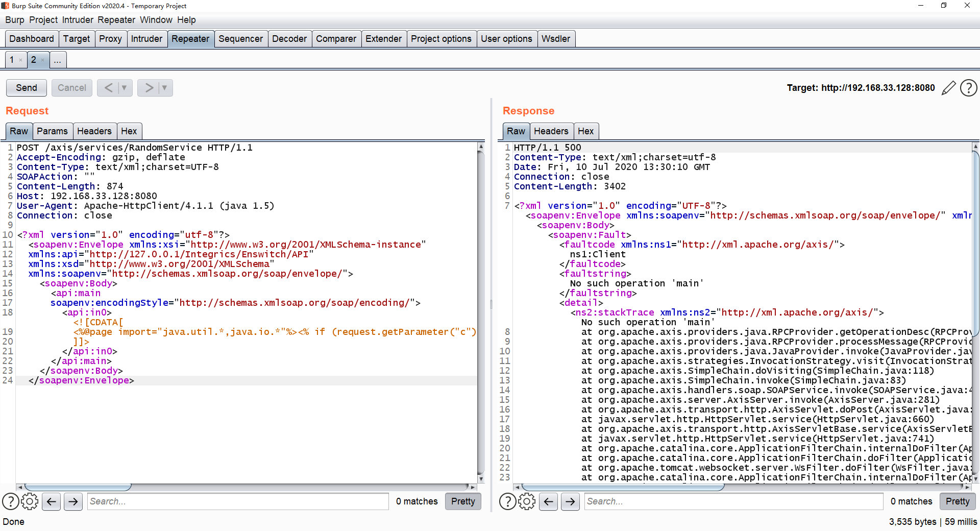This screenshot has width=980, height=531.
Task: Navigate forward in request history
Action: tap(149, 88)
